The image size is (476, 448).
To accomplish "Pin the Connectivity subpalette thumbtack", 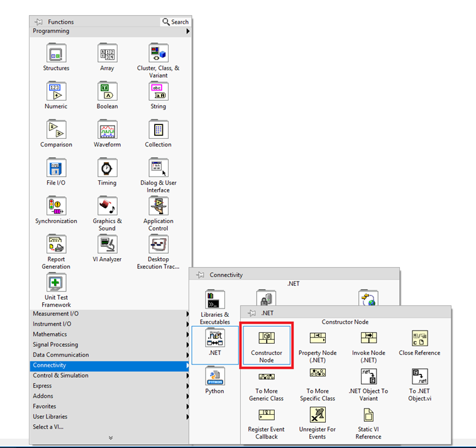I will pos(200,275).
